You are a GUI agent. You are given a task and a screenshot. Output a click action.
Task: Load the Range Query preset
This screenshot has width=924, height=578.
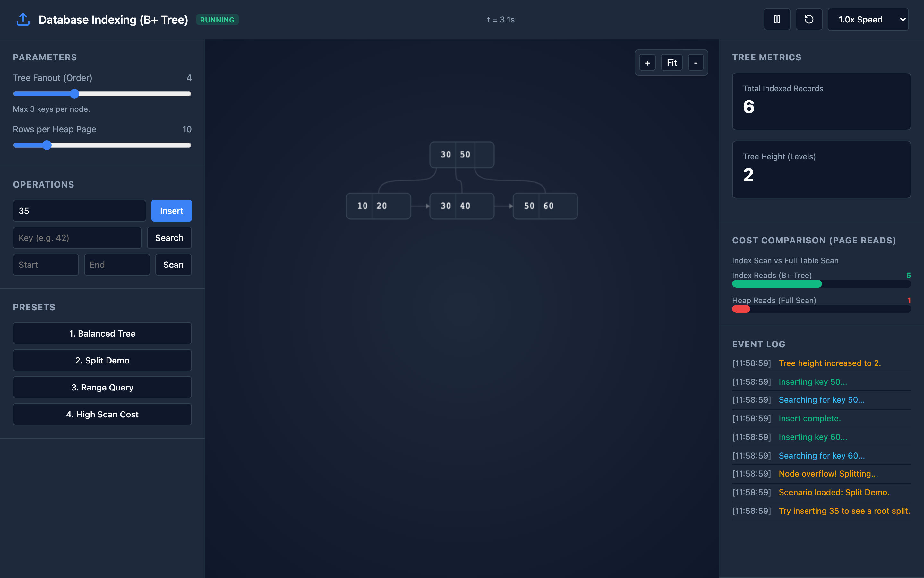102,387
